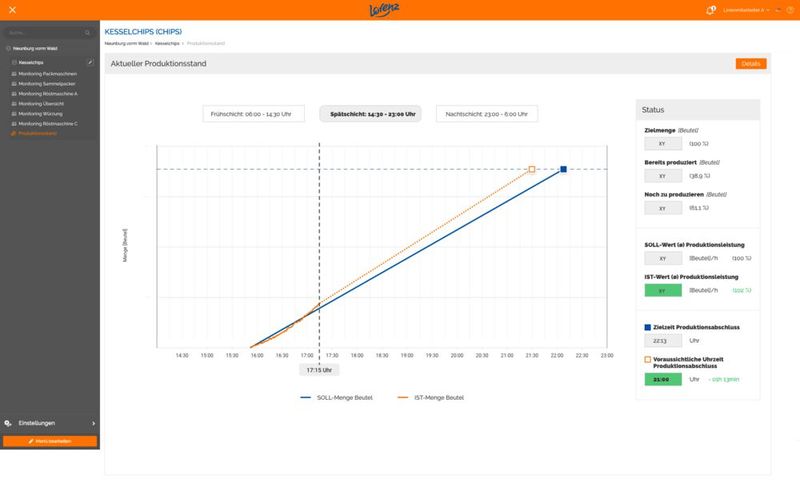800x495 pixels.
Task: Click the green 21:00 forecast time field
Action: click(x=663, y=379)
